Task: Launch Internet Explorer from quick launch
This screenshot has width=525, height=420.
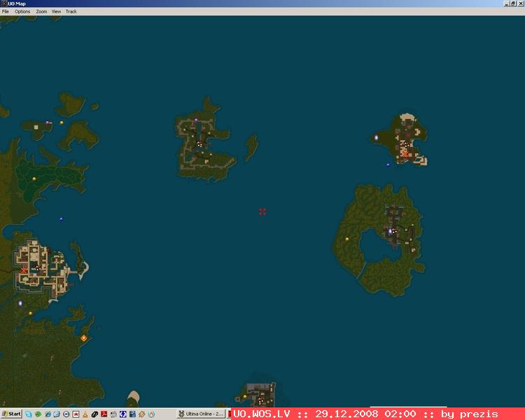Action: pos(48,414)
